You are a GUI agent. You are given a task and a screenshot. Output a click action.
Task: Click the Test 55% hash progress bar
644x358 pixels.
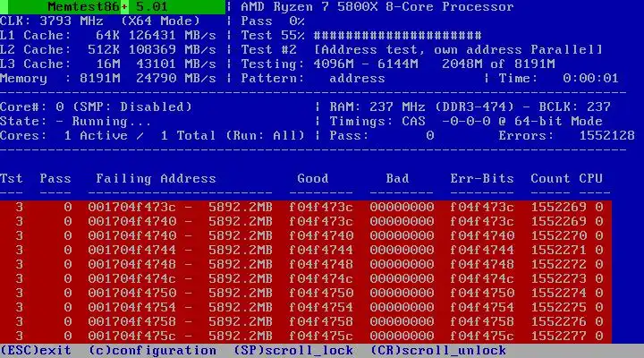click(x=397, y=35)
